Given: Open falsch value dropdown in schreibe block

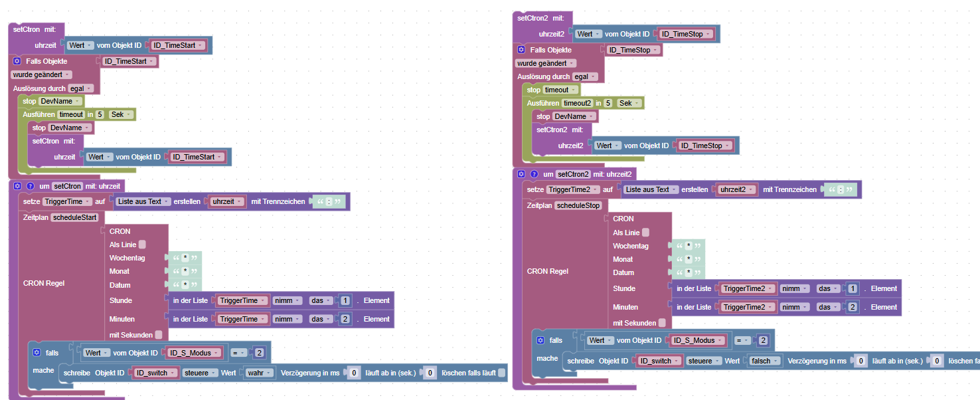Looking at the screenshot, I should (x=764, y=361).
